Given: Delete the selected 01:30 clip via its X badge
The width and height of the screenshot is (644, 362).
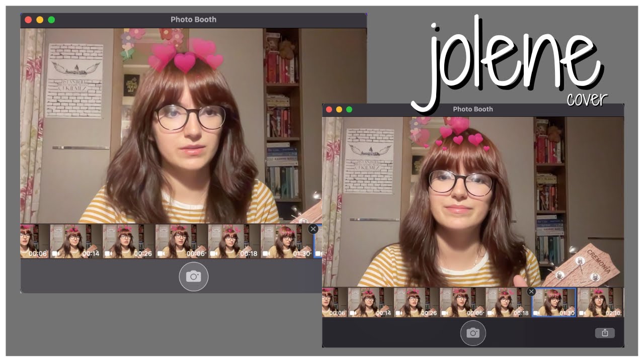Looking at the screenshot, I should pyautogui.click(x=531, y=292).
